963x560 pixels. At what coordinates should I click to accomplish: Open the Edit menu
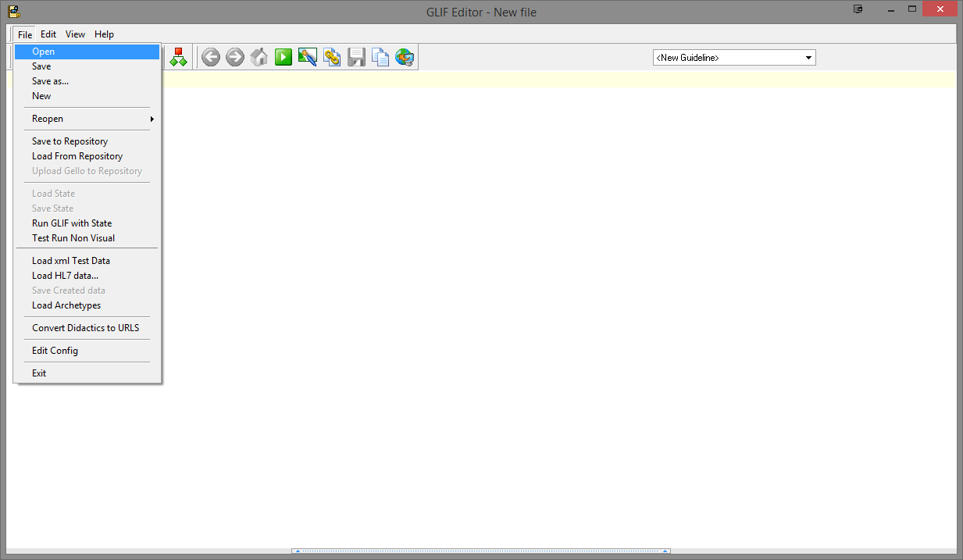coord(48,34)
